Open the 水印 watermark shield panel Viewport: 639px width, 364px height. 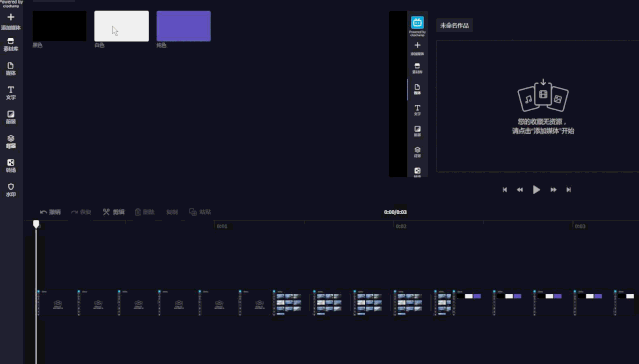click(11, 190)
